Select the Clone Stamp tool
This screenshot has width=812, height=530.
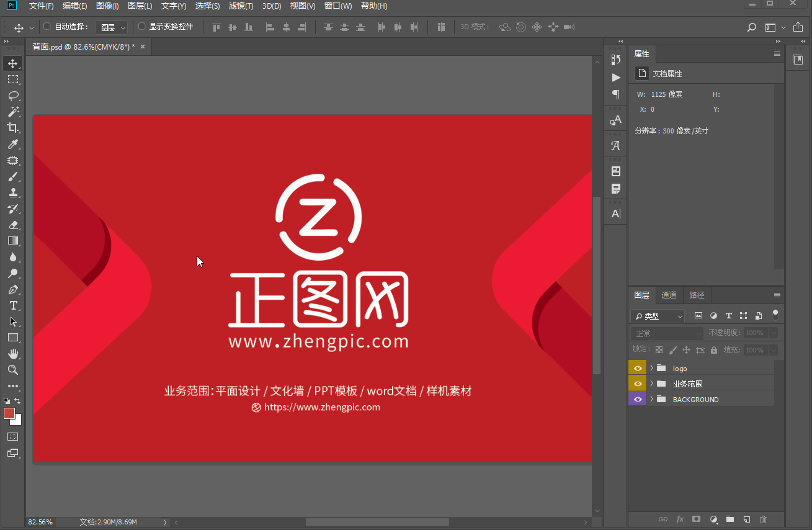(13, 192)
